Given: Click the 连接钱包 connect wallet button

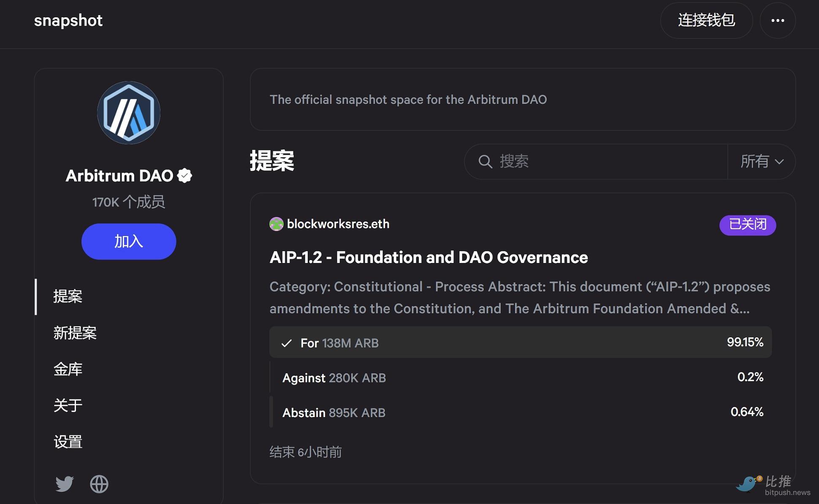Looking at the screenshot, I should click(x=706, y=20).
